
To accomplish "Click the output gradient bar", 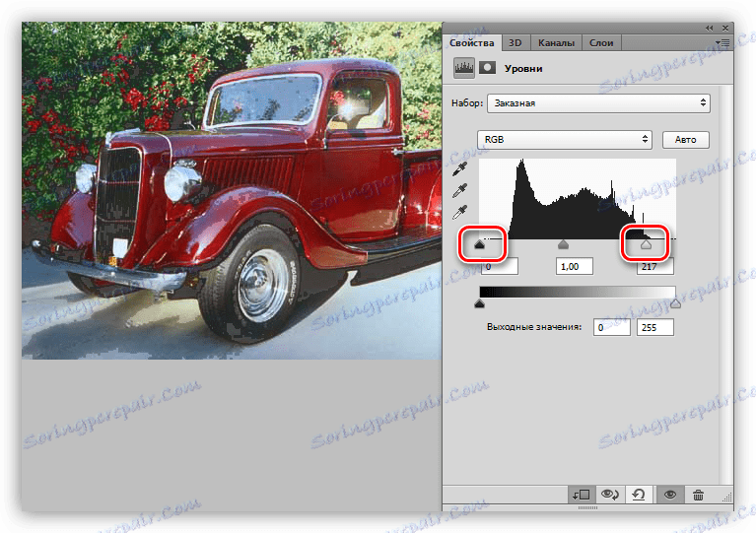I will 578,292.
